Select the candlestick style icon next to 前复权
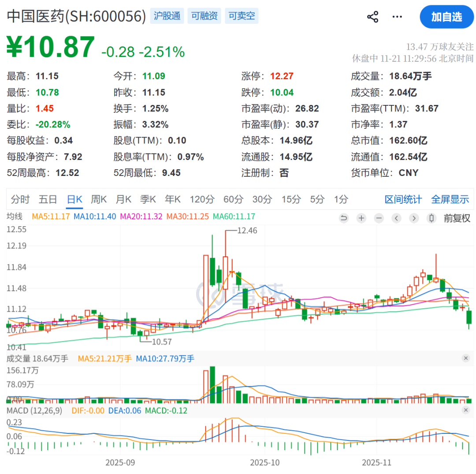This screenshot has width=476, height=474. tap(431, 218)
